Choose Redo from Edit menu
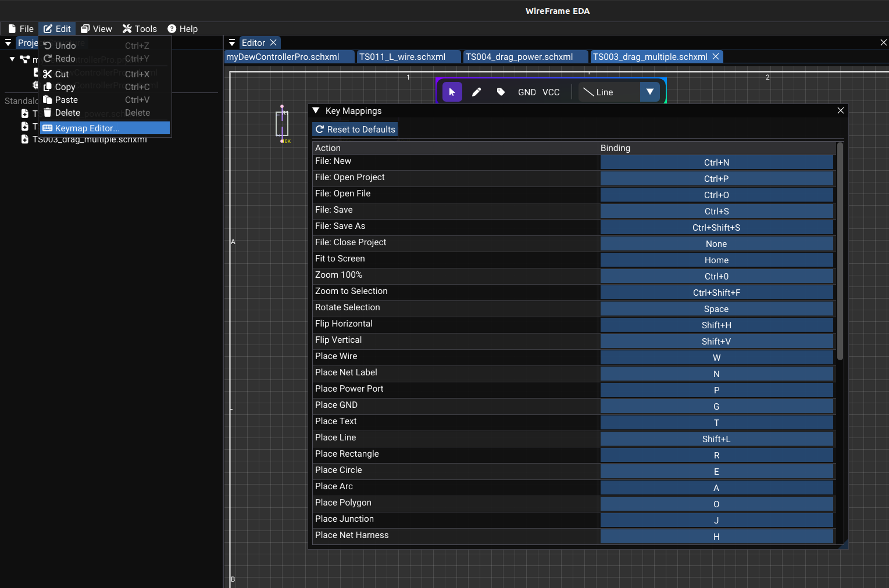889x588 pixels. click(x=105, y=58)
